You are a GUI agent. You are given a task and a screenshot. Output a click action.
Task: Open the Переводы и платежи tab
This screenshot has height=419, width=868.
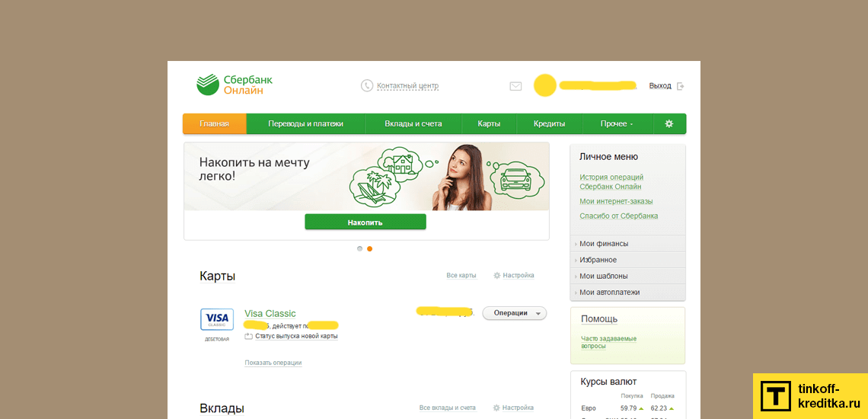pyautogui.click(x=305, y=123)
